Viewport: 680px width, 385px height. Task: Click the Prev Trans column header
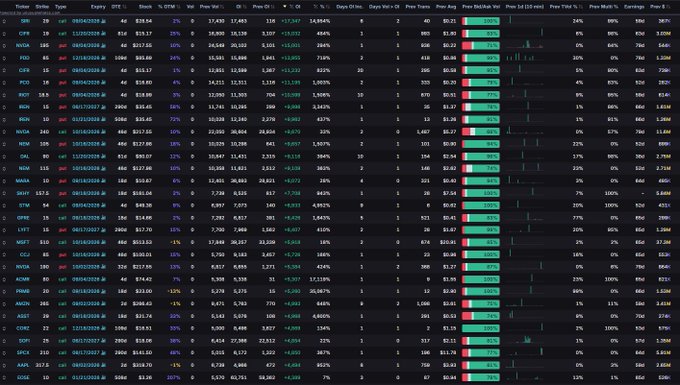tap(418, 7)
